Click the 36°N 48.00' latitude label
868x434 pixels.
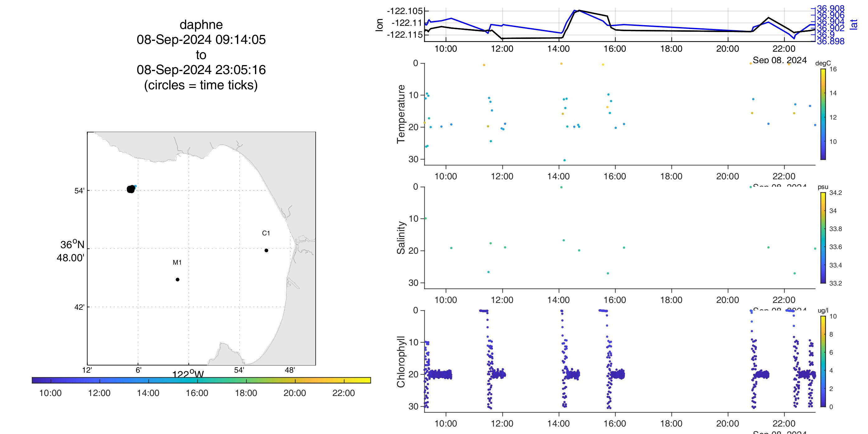coord(71,251)
